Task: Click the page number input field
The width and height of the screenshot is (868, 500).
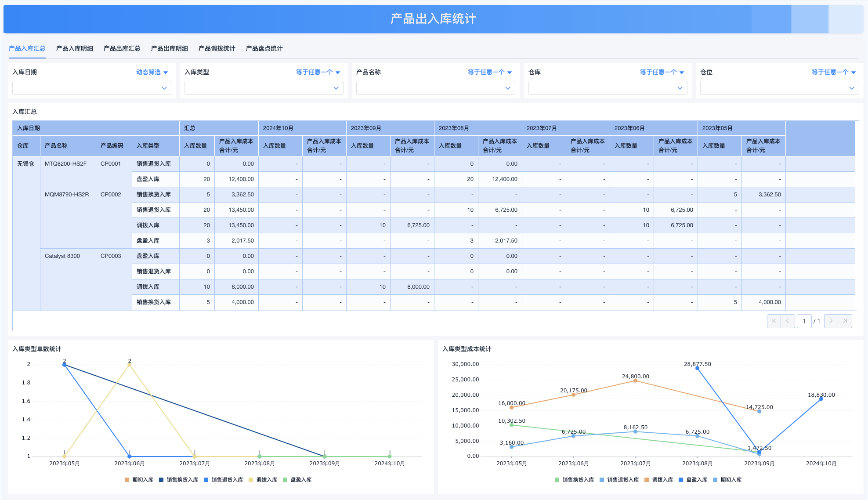Action: pos(804,321)
